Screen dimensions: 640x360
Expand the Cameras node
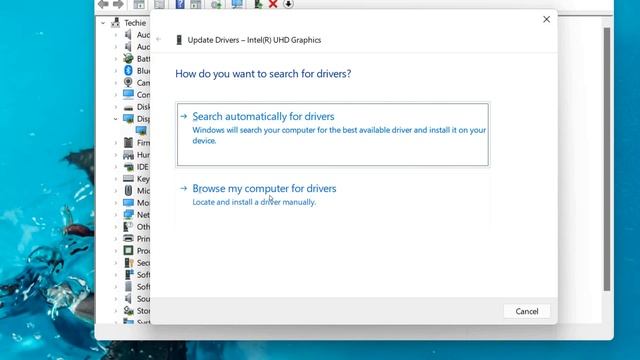116,83
